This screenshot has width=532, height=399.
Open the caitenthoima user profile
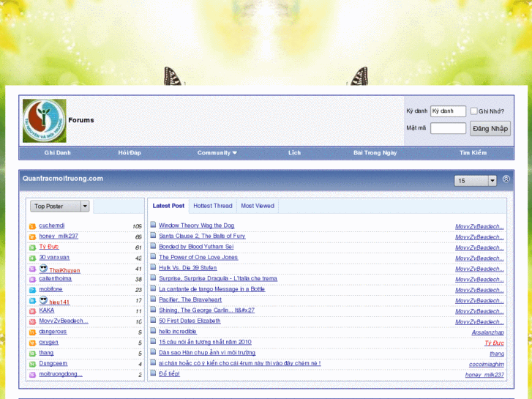point(56,278)
